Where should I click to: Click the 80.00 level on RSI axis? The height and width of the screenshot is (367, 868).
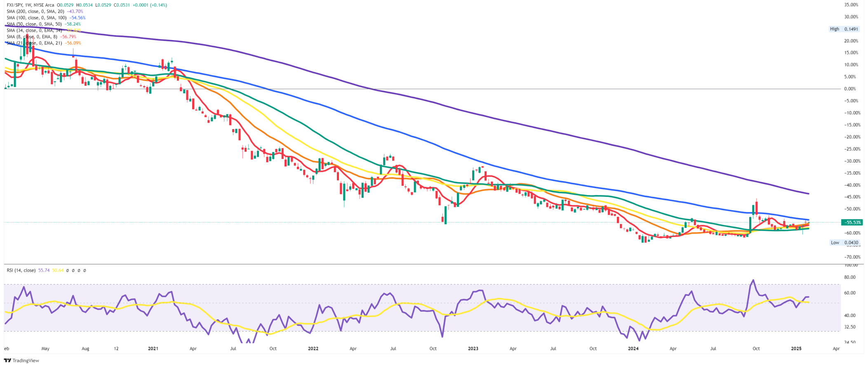tap(850, 277)
